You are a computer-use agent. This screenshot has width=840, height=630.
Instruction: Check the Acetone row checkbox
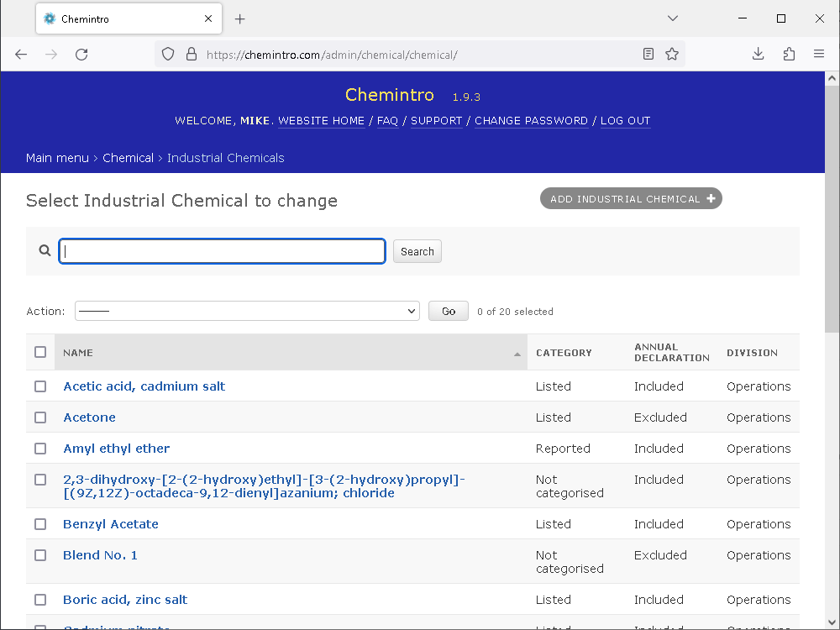40,417
